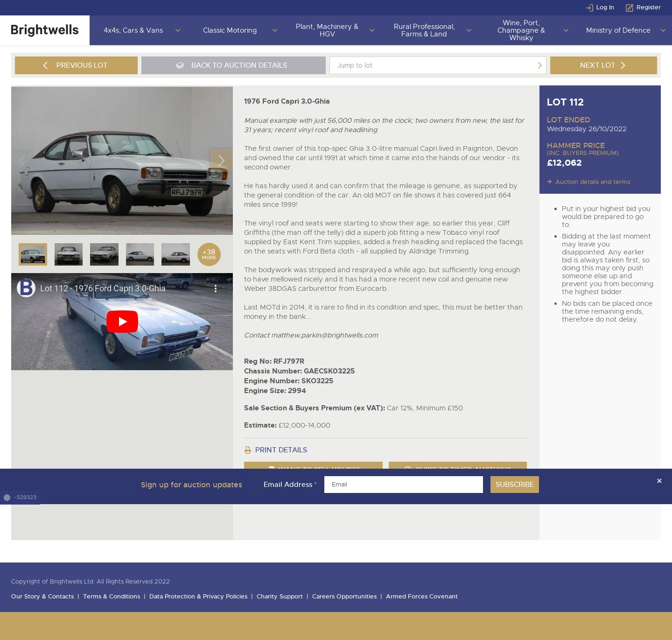Play the Lot 112 YouTube video

(x=122, y=322)
